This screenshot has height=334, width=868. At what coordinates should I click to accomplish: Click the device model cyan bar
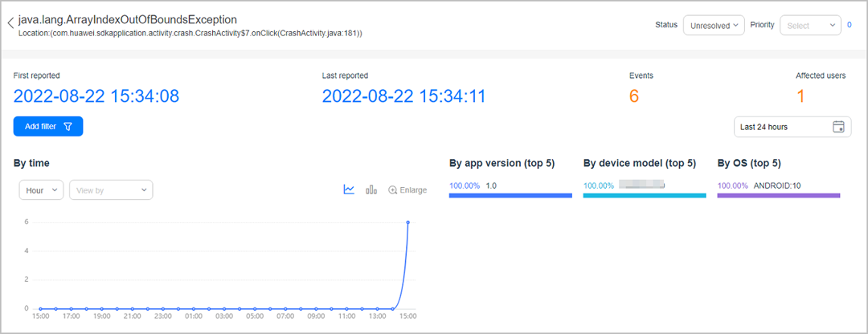(x=645, y=196)
